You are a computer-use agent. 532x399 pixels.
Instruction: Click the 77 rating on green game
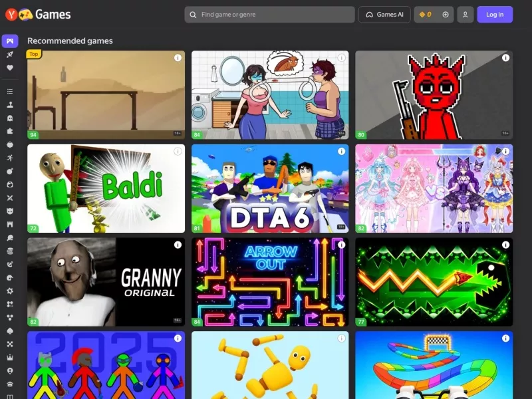point(360,322)
